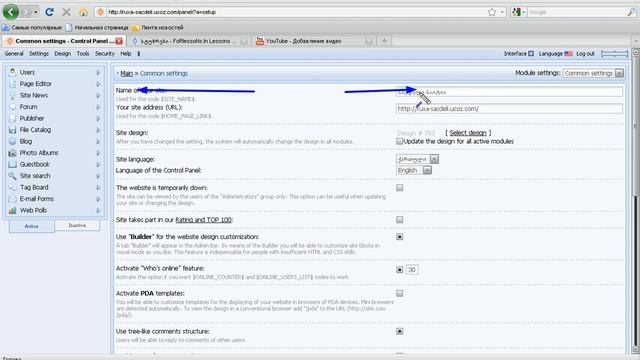Click the Interface toggle icon

tap(531, 53)
